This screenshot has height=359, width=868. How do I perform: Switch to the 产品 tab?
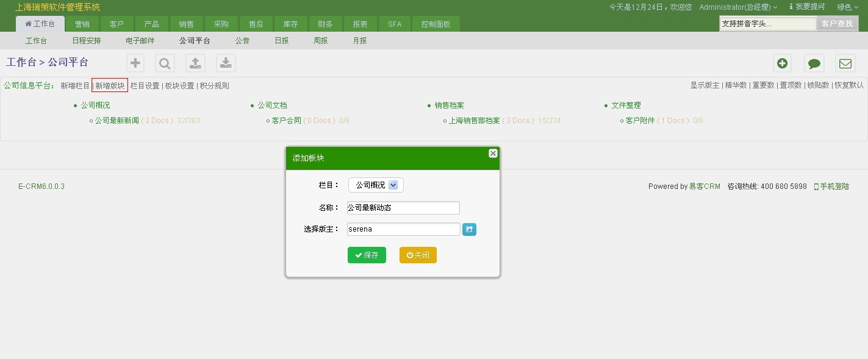point(151,24)
